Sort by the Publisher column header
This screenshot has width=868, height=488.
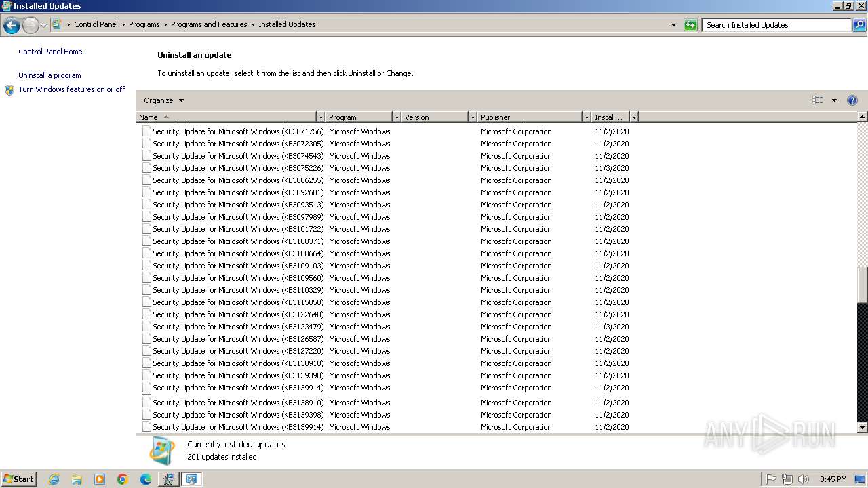(530, 117)
